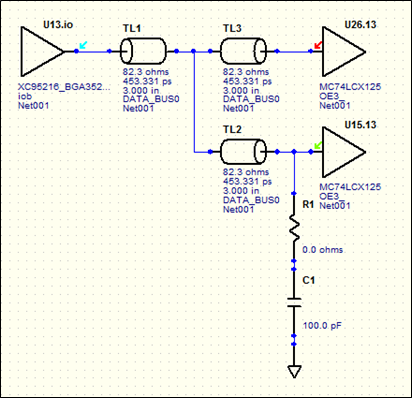Select the U13.io driver buffer symbol
The width and height of the screenshot is (412, 398).
coord(42,52)
